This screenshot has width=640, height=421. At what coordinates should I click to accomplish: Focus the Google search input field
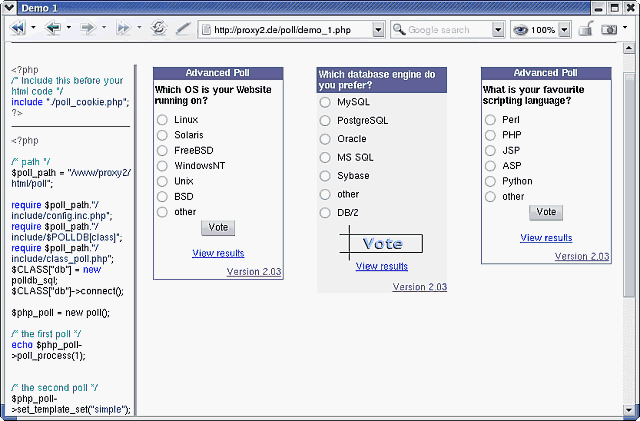447,30
